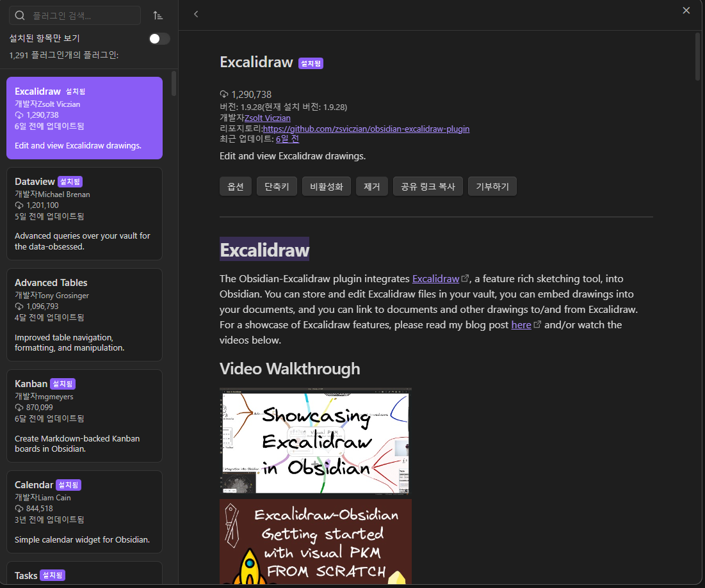Follow the Excalidraw link in description

click(435, 278)
